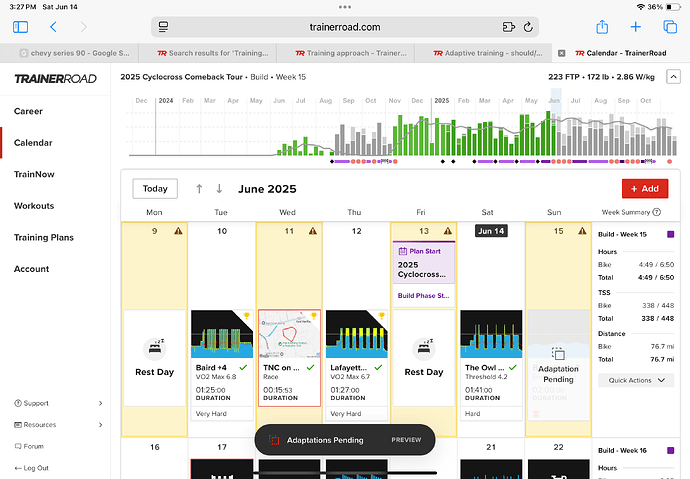Open the page menu icon in address bar
This screenshot has height=479, width=690.
click(163, 27)
